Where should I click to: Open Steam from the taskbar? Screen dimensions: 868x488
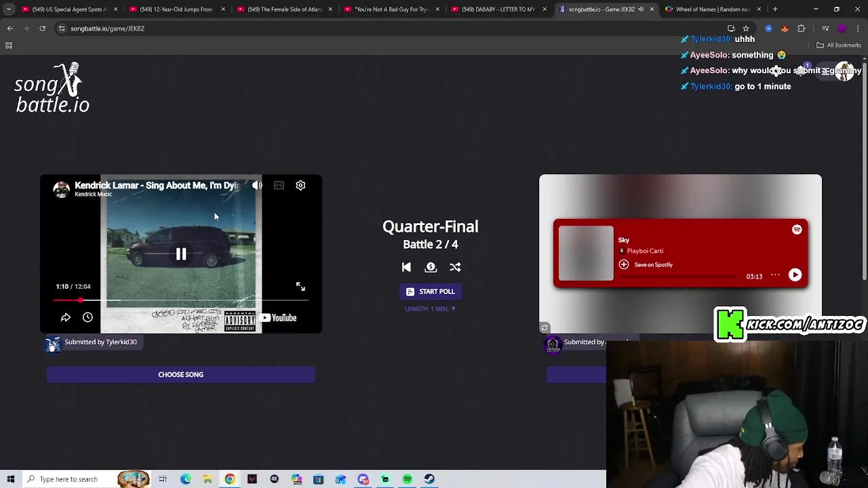pyautogui.click(x=429, y=479)
